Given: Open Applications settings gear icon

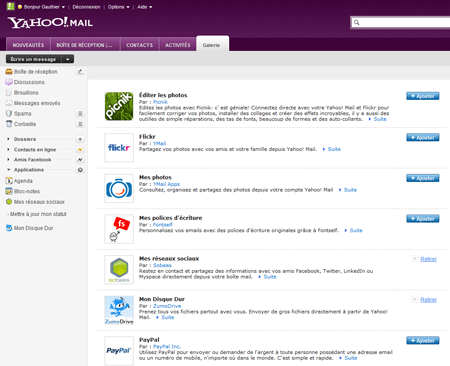Looking at the screenshot, I should [80, 170].
